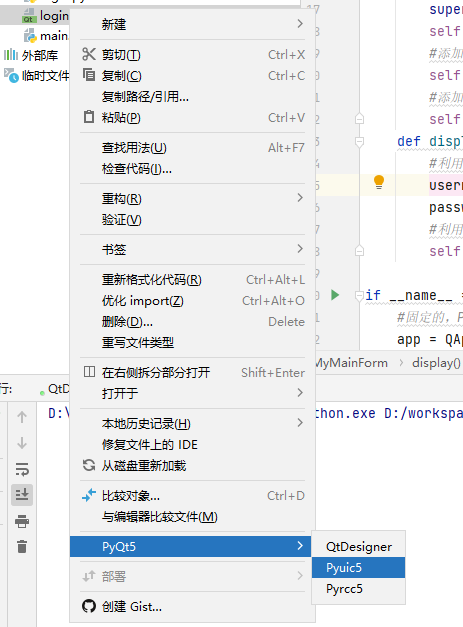Click the deploy arrows icon beside 部署
Screen dimensions: 463x627
click(x=89, y=576)
